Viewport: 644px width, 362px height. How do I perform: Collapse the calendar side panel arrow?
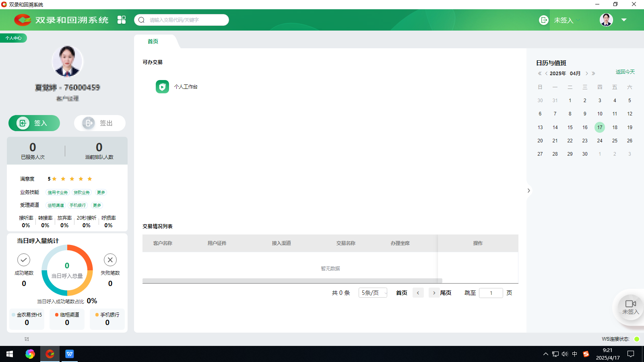528,191
